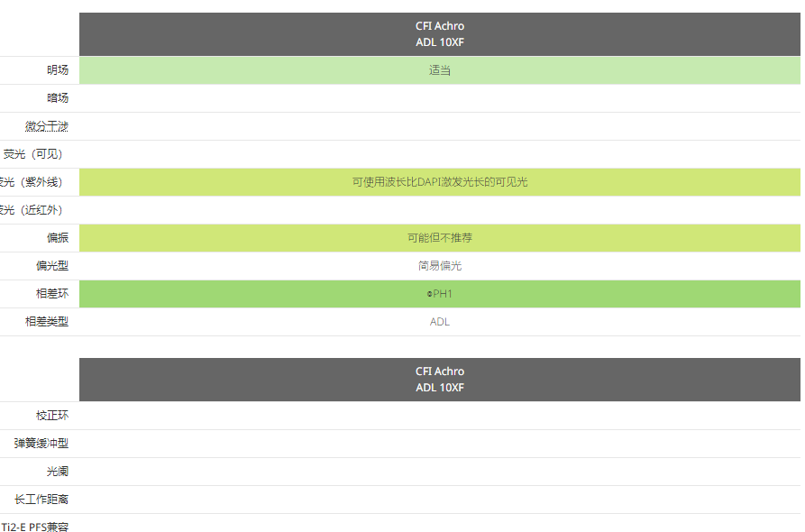
Task: Click the lower CFI Achro ADL 10XF header
Action: [x=439, y=380]
